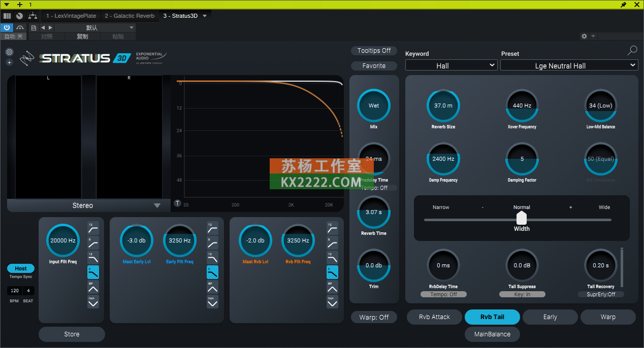This screenshot has height=348, width=644.
Task: Select the 12 dB high-pass reverb filter
Action: [x=332, y=228]
